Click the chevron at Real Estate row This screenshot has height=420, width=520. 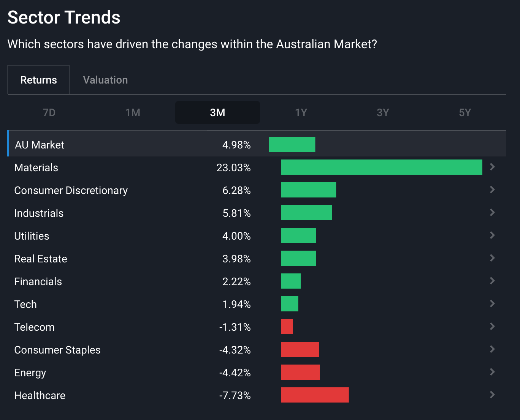coord(492,258)
